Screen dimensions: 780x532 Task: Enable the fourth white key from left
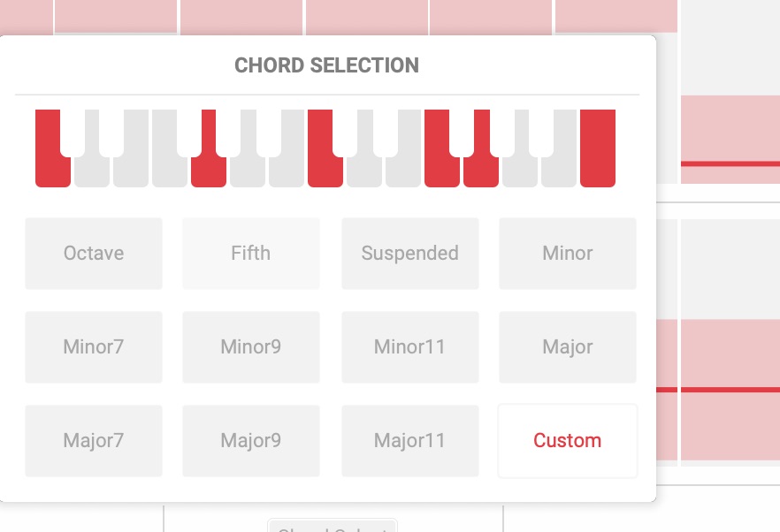coord(170,172)
